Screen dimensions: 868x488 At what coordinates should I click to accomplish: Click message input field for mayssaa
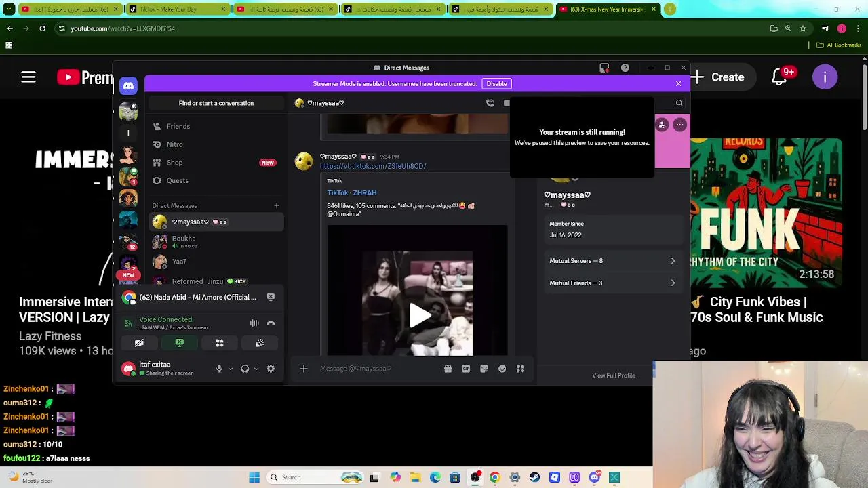click(380, 369)
